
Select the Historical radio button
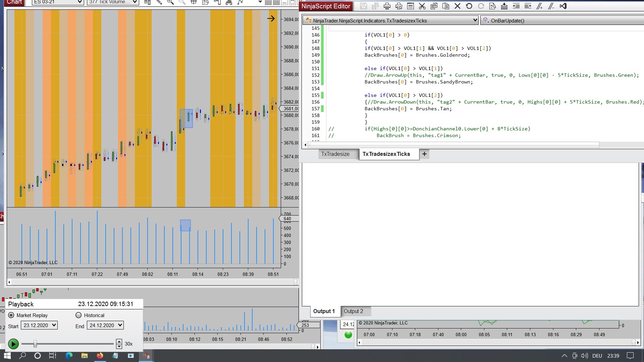click(x=78, y=315)
